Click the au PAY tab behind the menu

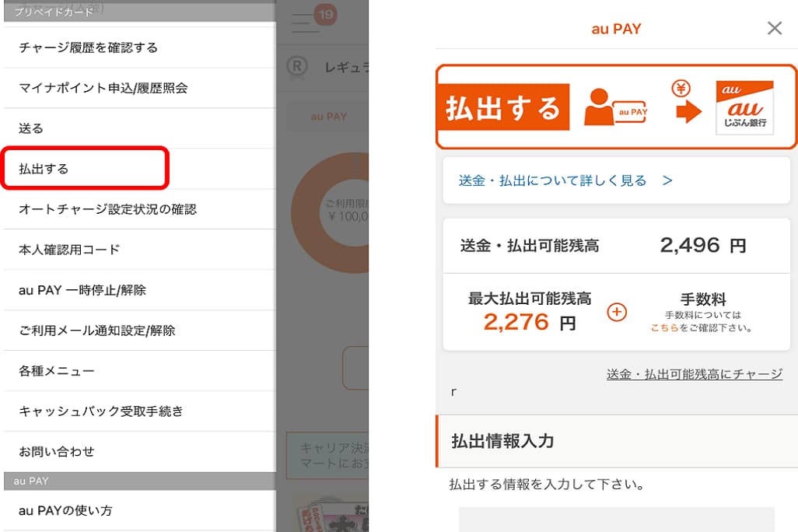point(329,117)
